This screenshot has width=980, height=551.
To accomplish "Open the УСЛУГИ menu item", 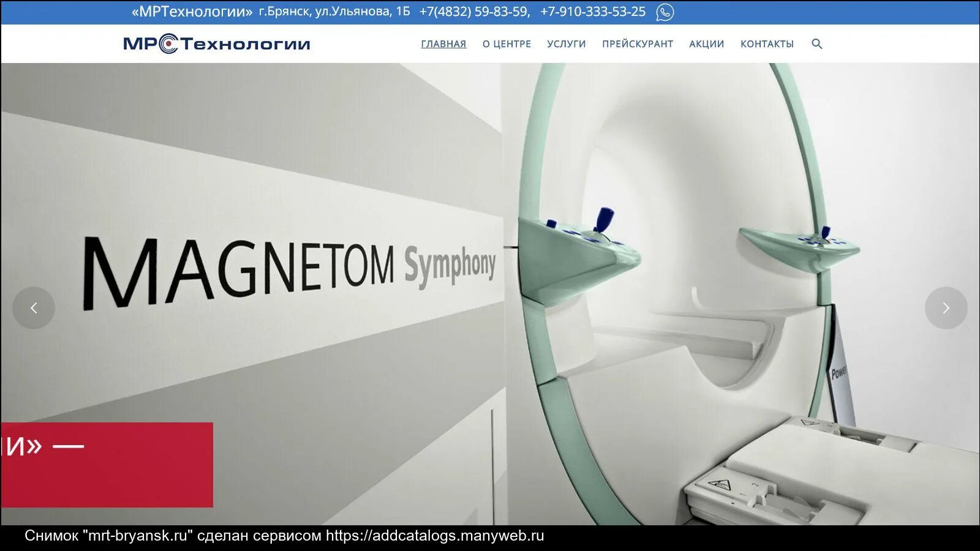I will click(x=567, y=44).
